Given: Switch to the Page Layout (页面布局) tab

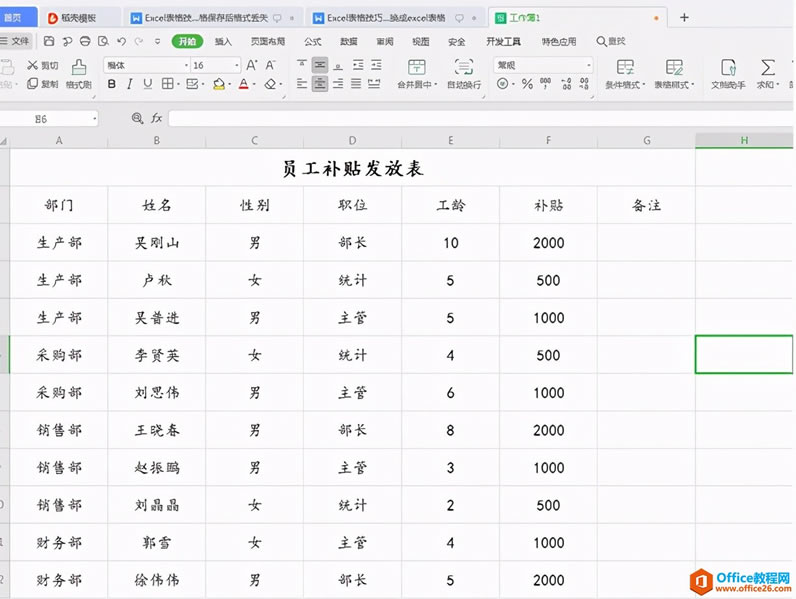Looking at the screenshot, I should click(x=268, y=42).
